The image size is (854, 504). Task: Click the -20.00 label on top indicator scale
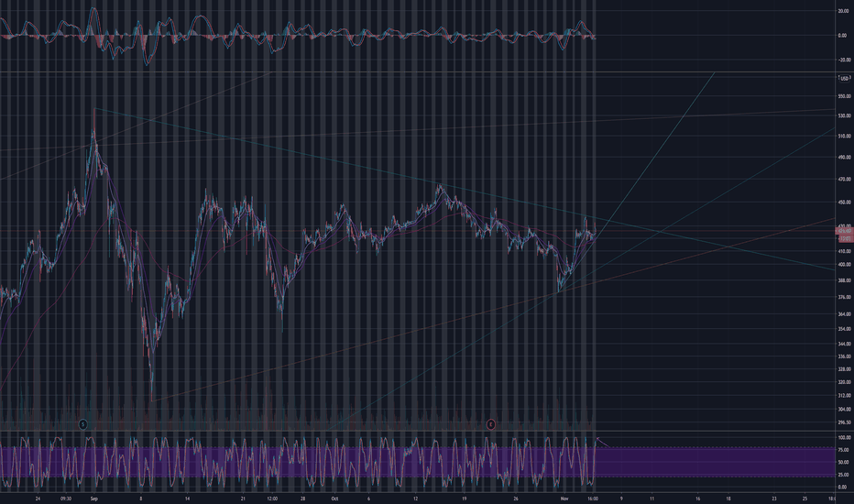coord(844,60)
